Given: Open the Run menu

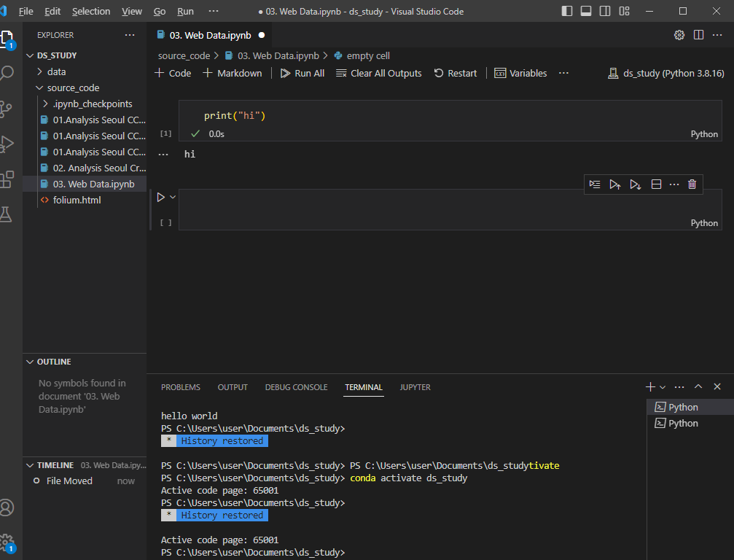Looking at the screenshot, I should 185,11.
